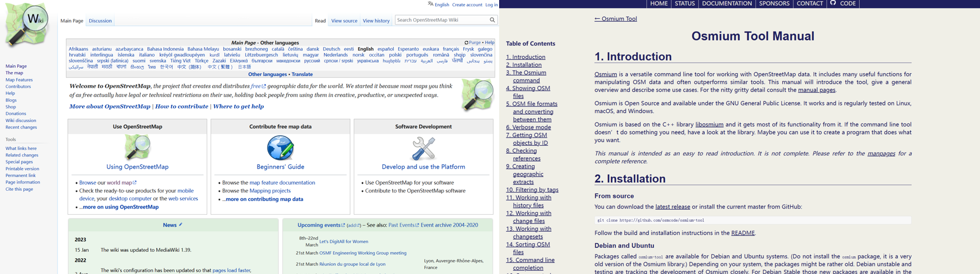
Task: Open More about OpenStreetMap link
Action: coord(110,106)
